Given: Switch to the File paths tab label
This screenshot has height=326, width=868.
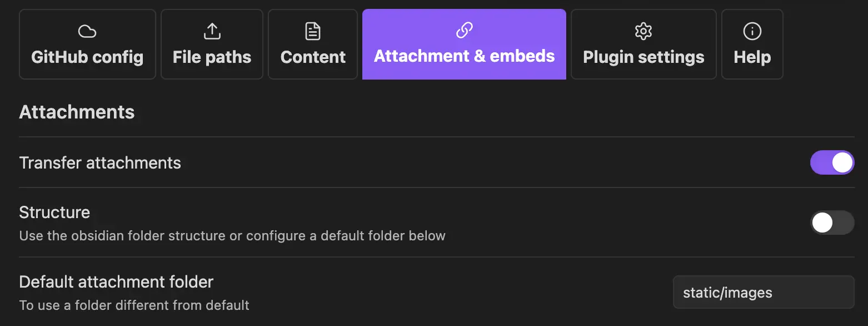Looking at the screenshot, I should click(212, 57).
